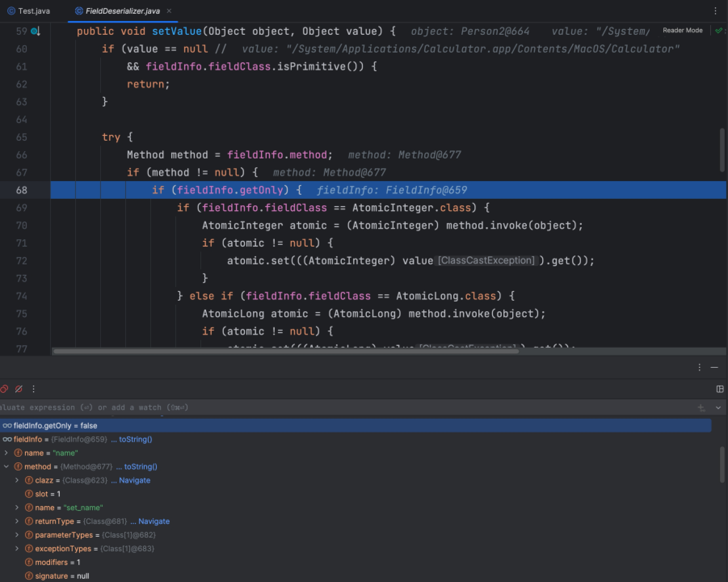This screenshot has width=728, height=582.
Task: Select the modifiers = 1 row
Action: click(x=356, y=562)
